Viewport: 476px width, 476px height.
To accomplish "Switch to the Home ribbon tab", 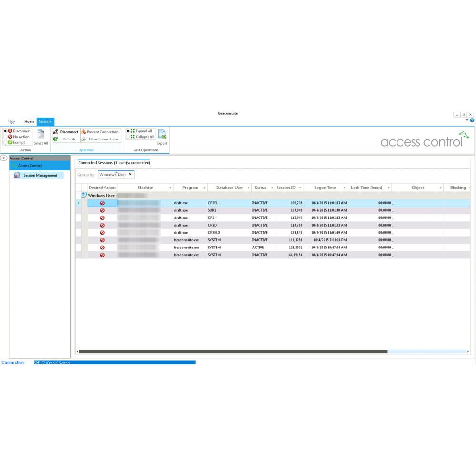I will pyautogui.click(x=30, y=122).
